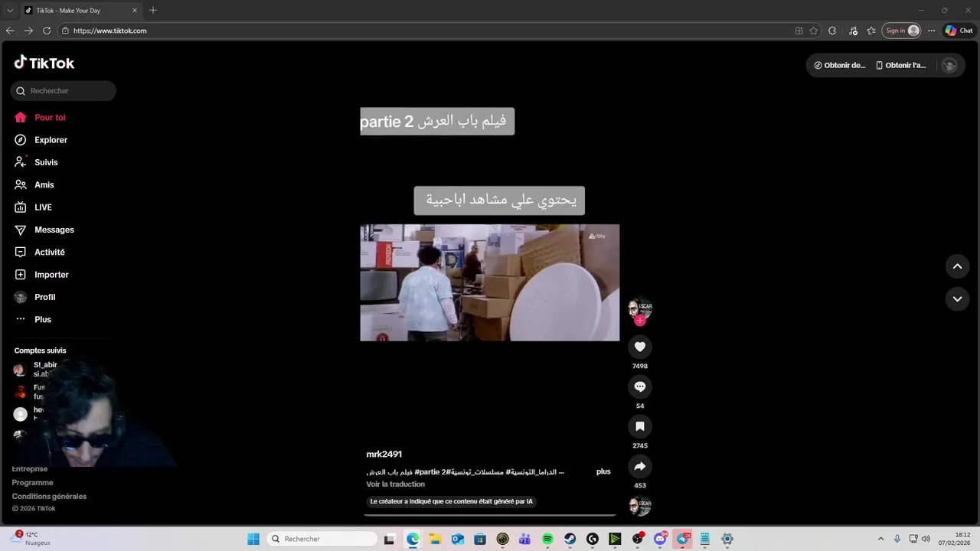Image resolution: width=980 pixels, height=551 pixels.
Task: Open the Windows Start menu
Action: (253, 539)
